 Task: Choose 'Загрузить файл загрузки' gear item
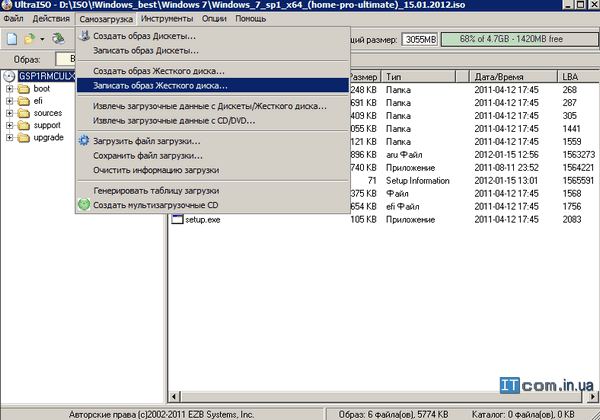(147, 141)
